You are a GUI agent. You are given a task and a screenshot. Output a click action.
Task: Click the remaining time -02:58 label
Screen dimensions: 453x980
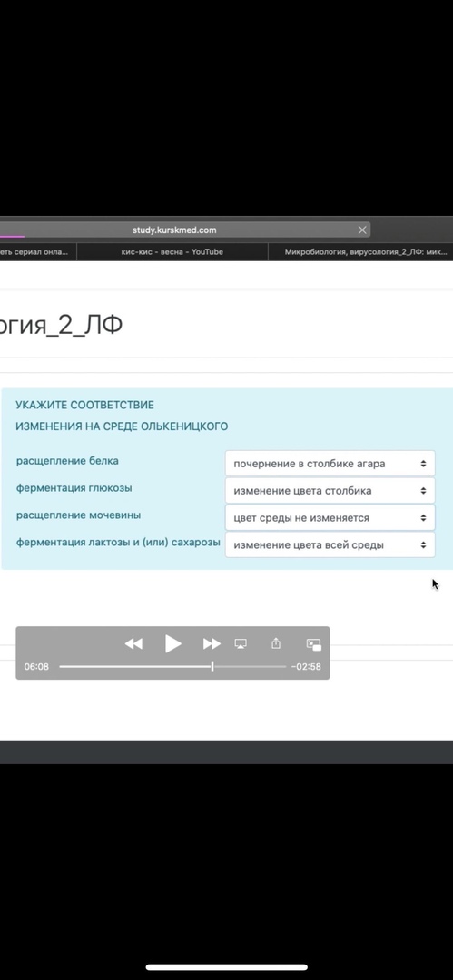point(306,667)
